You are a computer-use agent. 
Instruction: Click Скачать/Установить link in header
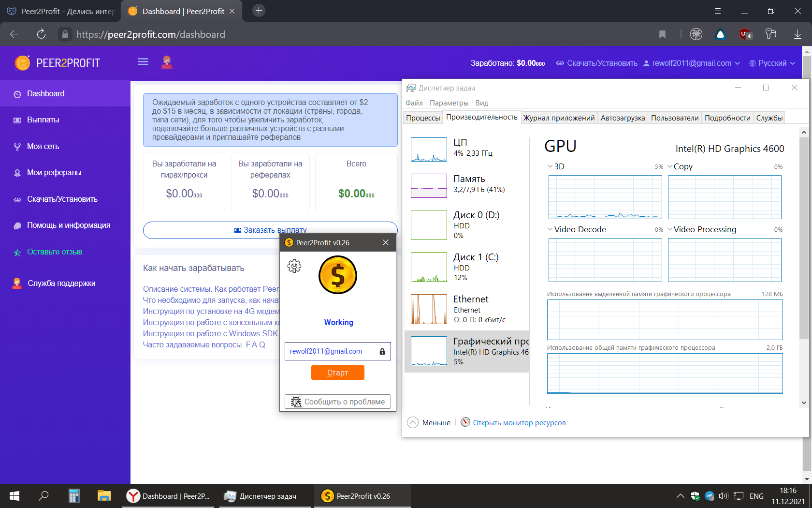click(597, 63)
